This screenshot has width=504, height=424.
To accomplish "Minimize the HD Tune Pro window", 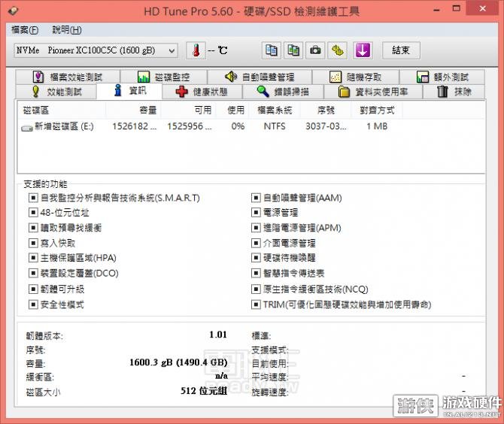I will click(x=436, y=10).
